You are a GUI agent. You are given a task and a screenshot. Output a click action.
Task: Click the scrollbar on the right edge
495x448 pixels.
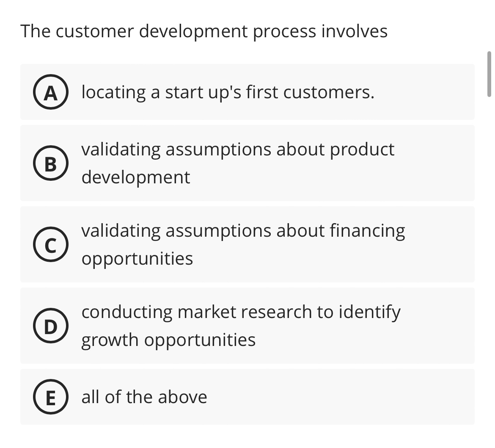(489, 74)
